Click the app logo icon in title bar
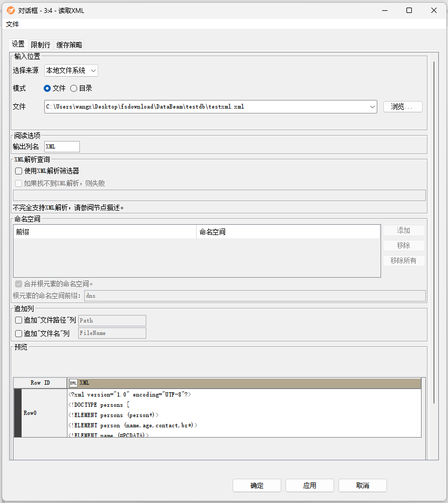The height and width of the screenshot is (503, 448). tap(10, 10)
